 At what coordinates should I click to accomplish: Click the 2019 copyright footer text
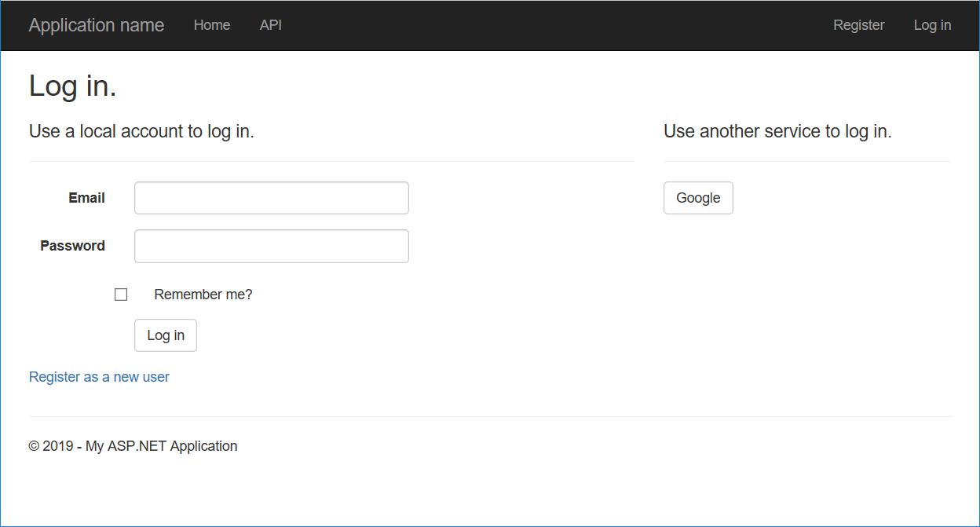[x=133, y=445]
